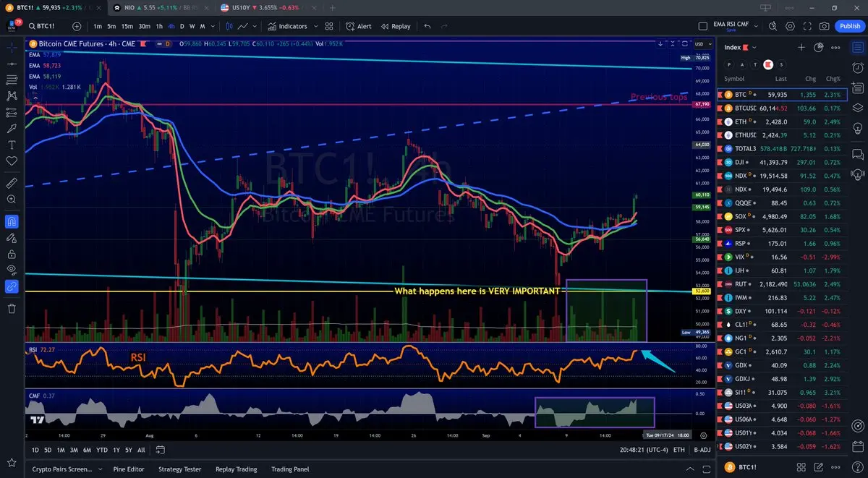The width and height of the screenshot is (868, 478).
Task: Switch to the 1h timeframe
Action: [159, 26]
